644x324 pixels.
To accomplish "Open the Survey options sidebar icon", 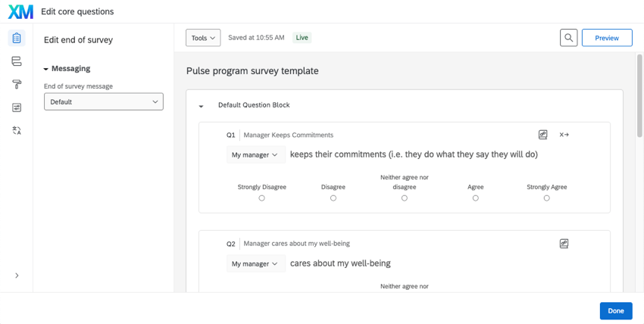I will (17, 107).
